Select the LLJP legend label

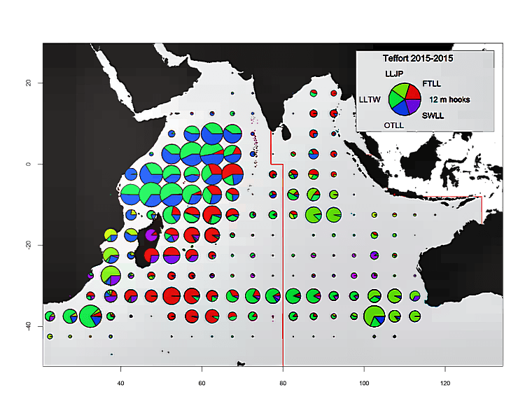click(x=394, y=73)
